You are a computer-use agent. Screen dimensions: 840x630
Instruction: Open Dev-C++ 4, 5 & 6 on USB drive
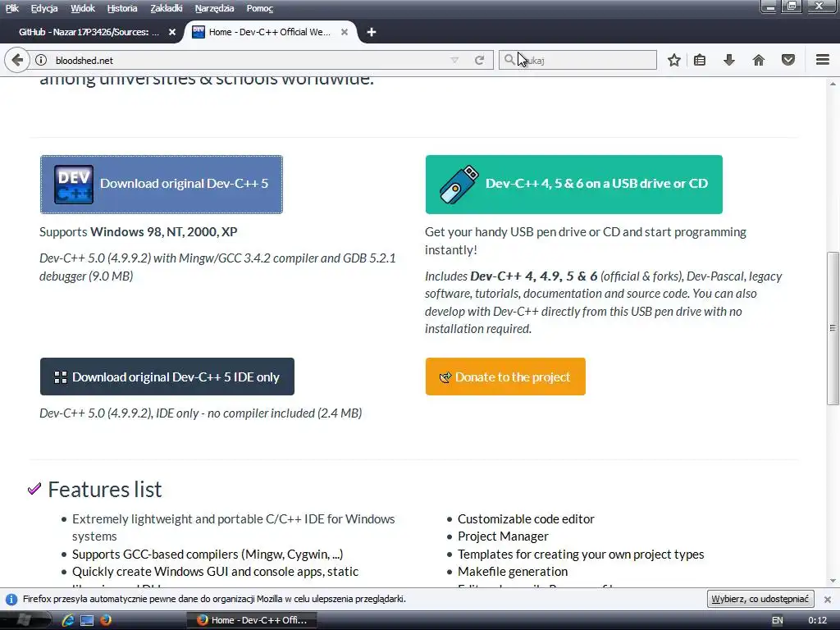[573, 185]
